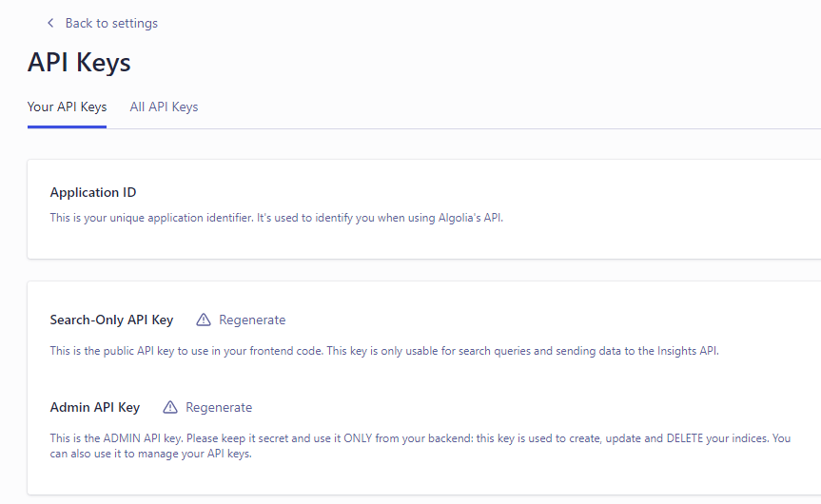This screenshot has height=504, width=821.
Task: Click the Admin API Key label
Action: 94,407
